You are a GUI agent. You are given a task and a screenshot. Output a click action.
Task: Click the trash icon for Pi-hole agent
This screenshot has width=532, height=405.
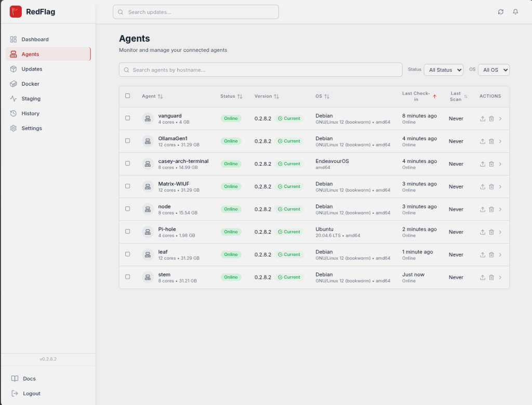pyautogui.click(x=491, y=232)
